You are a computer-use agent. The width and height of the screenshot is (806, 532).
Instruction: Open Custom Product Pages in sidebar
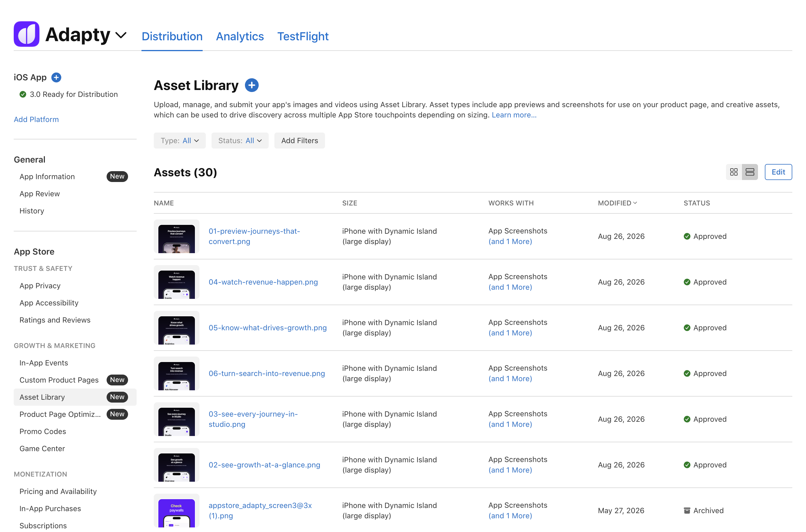pos(59,380)
